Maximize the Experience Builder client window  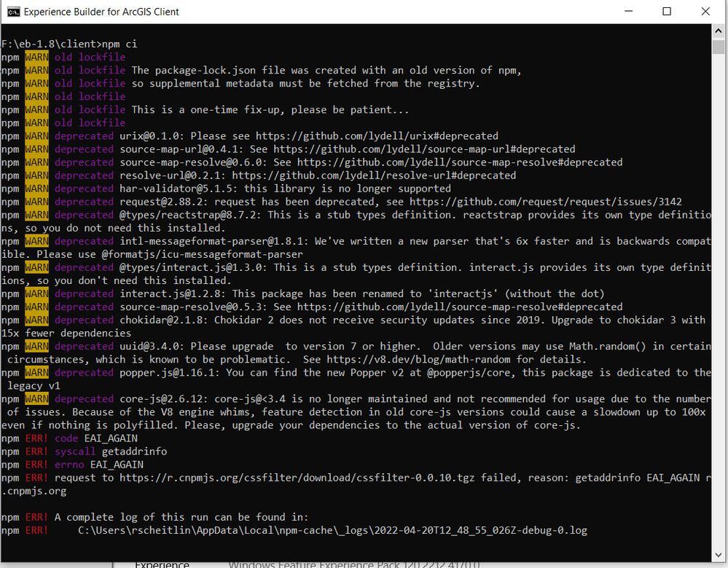[667, 12]
